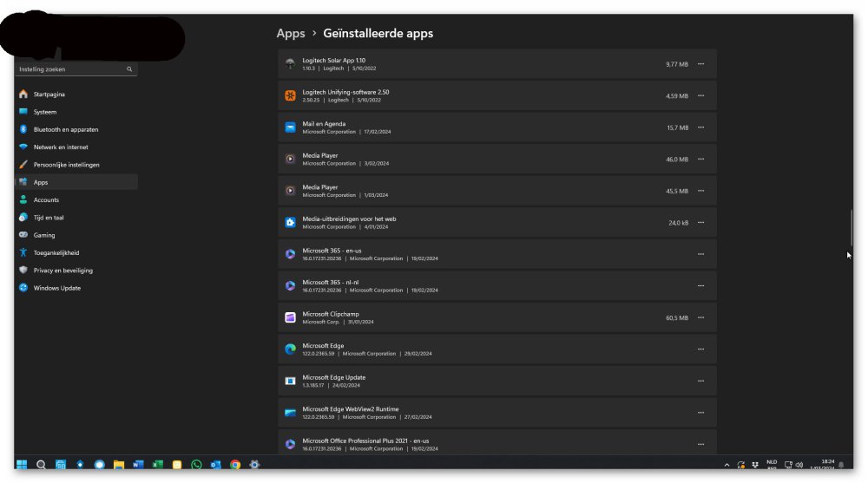This screenshot has width=868, height=483.
Task: Navigate to Persoonlijke instellingen
Action: tap(66, 165)
